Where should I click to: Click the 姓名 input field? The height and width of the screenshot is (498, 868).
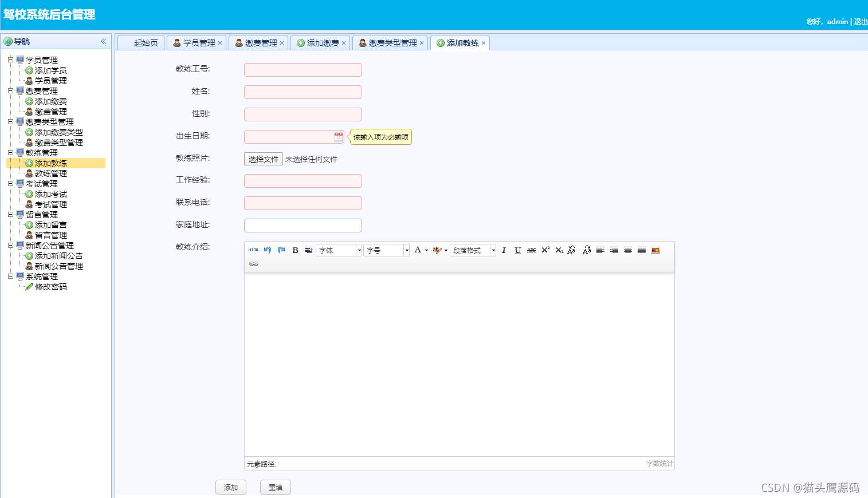click(303, 92)
